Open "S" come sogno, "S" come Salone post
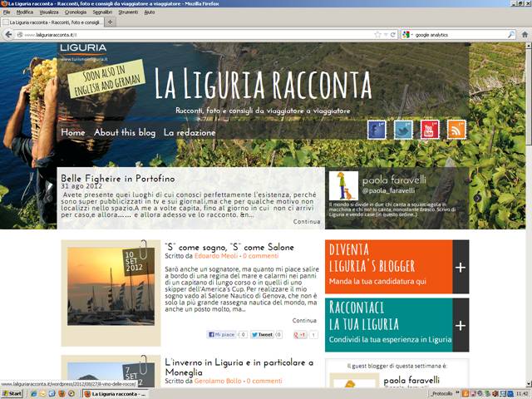The width and height of the screenshot is (532, 399). [229, 247]
